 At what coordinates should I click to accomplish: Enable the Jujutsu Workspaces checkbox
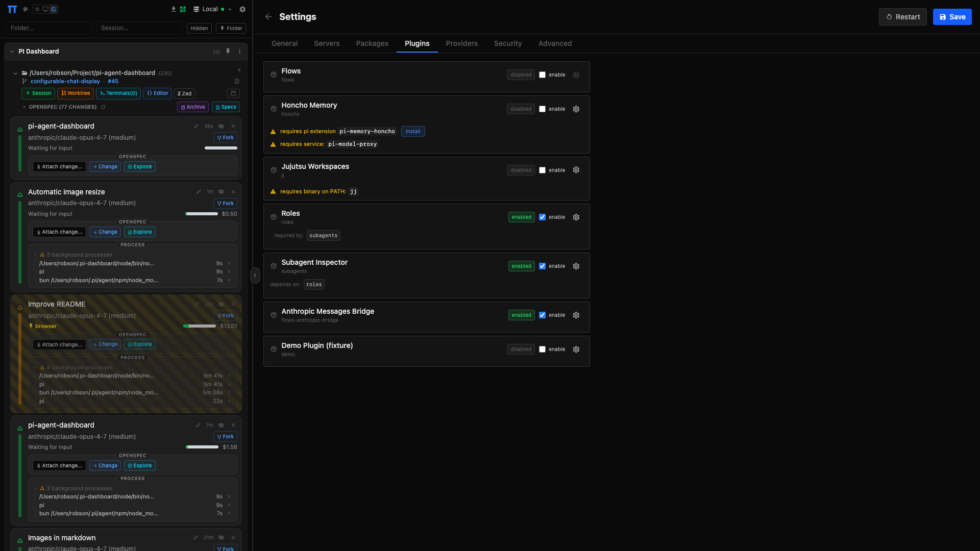542,170
